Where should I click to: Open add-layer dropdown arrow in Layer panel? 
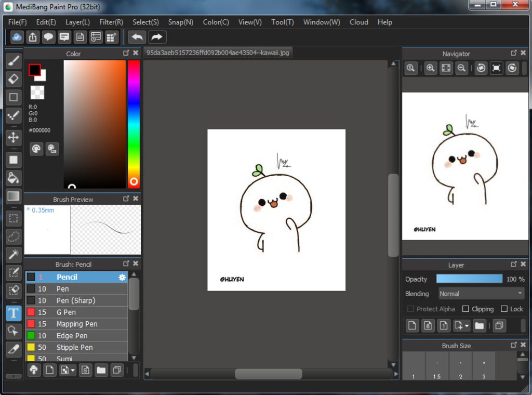(467, 326)
